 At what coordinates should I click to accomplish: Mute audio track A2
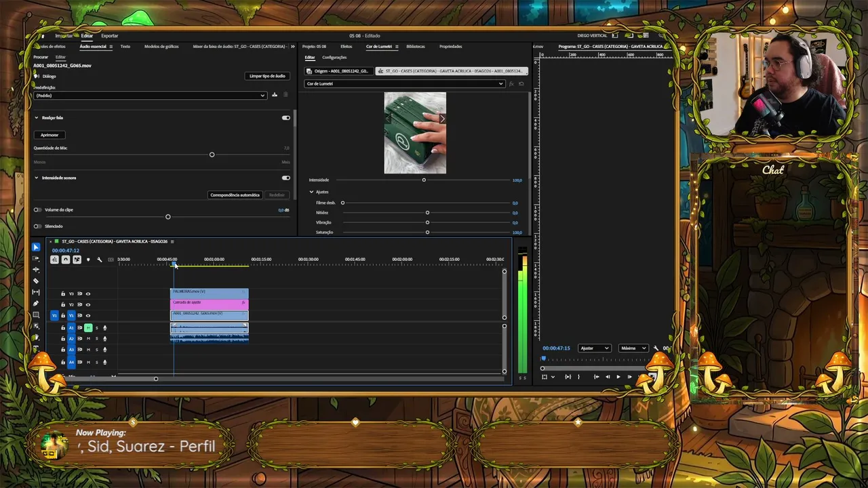[x=88, y=339]
